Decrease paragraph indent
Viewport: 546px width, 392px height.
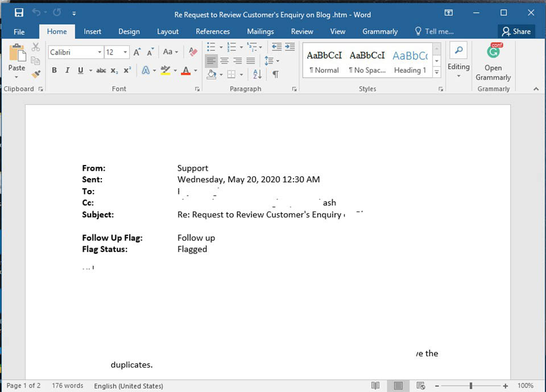(276, 47)
